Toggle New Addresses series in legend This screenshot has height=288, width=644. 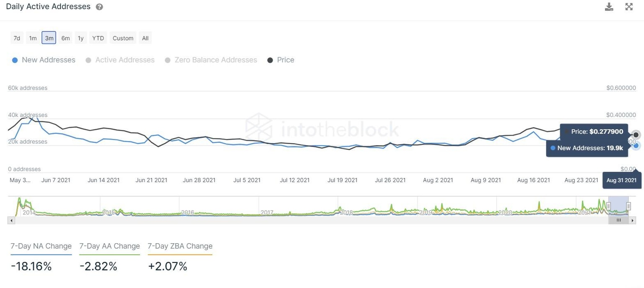[44, 60]
